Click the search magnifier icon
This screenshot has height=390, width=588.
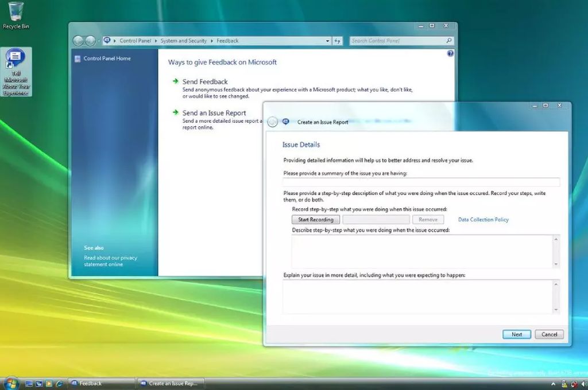pos(449,41)
